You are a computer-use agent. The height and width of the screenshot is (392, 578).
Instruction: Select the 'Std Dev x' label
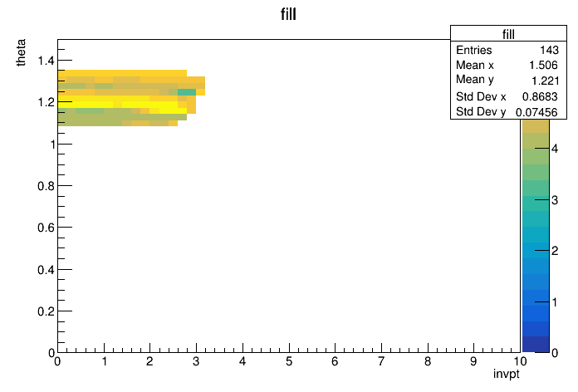(481, 96)
